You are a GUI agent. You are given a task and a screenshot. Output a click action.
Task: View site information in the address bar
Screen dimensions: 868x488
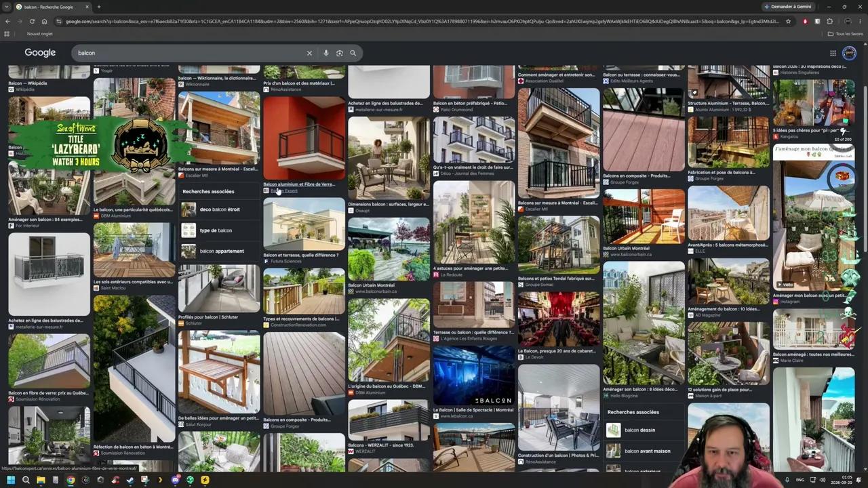(x=59, y=21)
